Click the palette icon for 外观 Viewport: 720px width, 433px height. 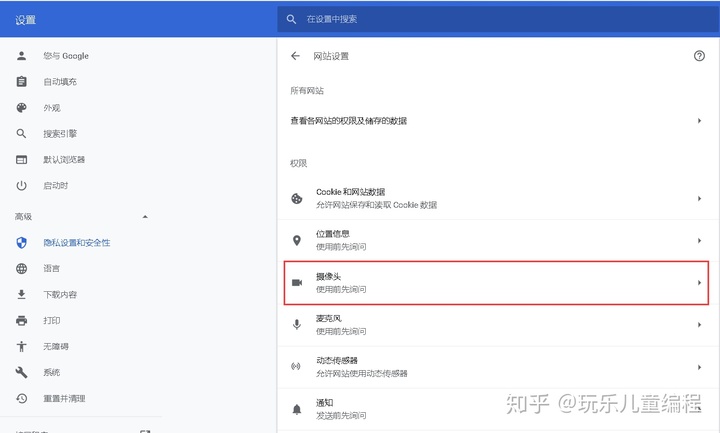click(x=22, y=108)
